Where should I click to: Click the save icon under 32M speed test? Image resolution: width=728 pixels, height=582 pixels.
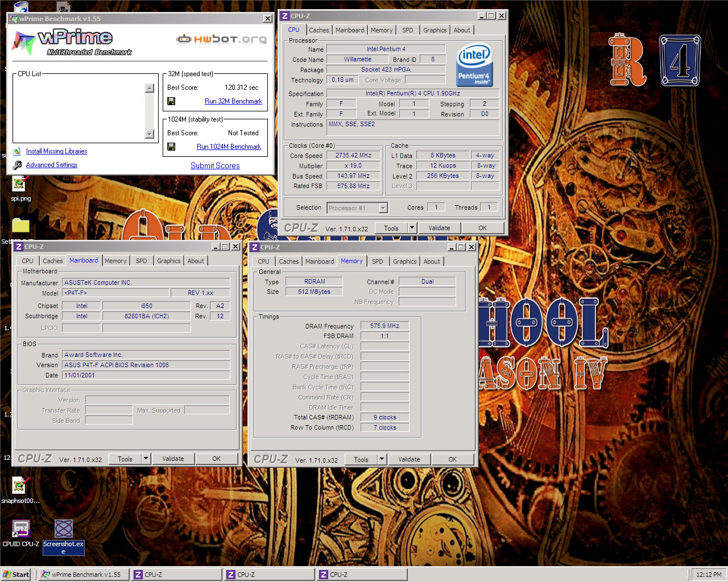coord(171,101)
